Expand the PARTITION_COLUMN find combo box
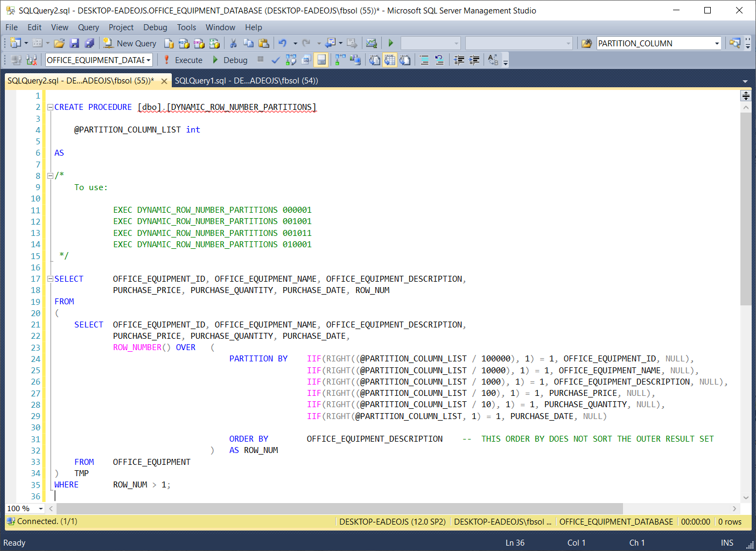This screenshot has width=756, height=551. tap(717, 44)
